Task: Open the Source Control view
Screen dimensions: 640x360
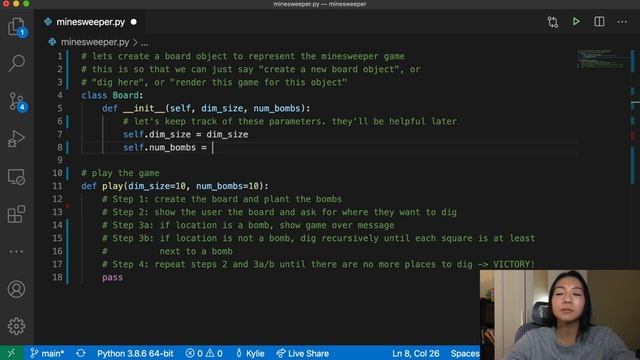Action: (16, 101)
